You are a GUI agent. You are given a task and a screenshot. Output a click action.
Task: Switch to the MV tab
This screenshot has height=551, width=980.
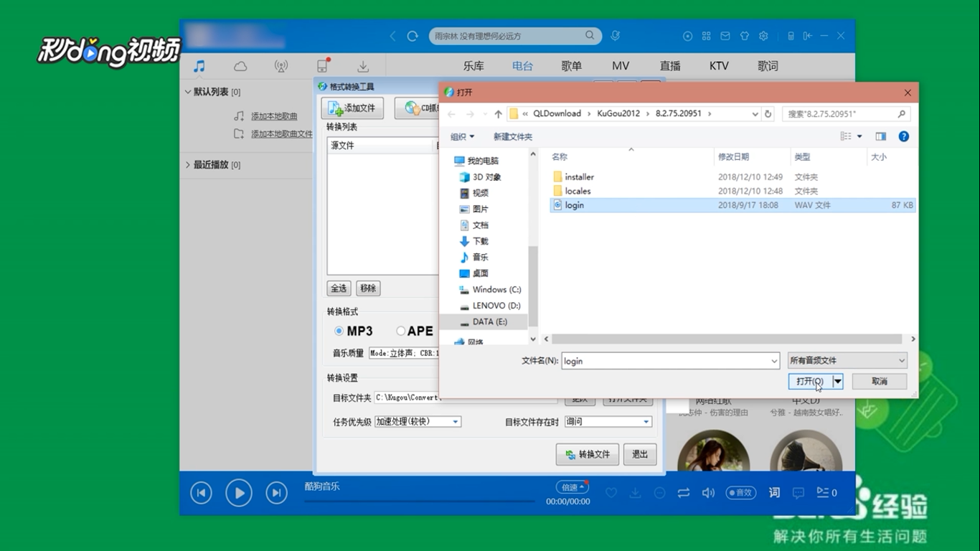(621, 66)
